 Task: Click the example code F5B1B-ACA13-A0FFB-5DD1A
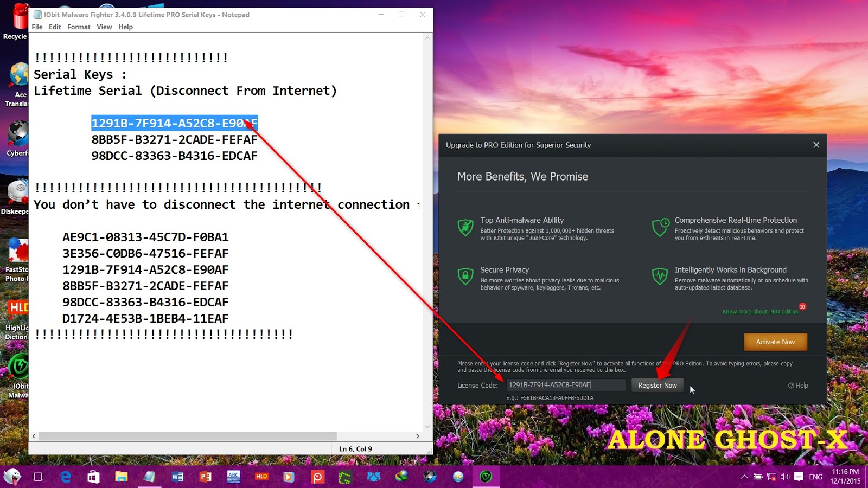pyautogui.click(x=557, y=398)
